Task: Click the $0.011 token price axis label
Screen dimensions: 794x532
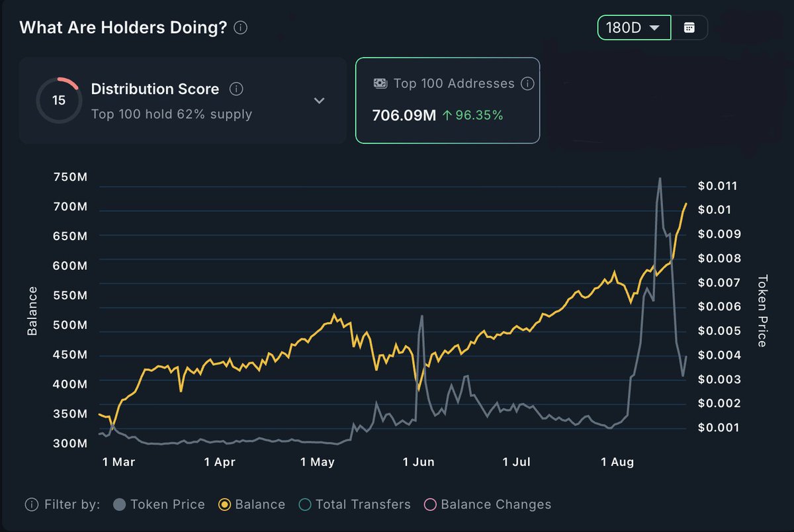Action: (x=718, y=186)
